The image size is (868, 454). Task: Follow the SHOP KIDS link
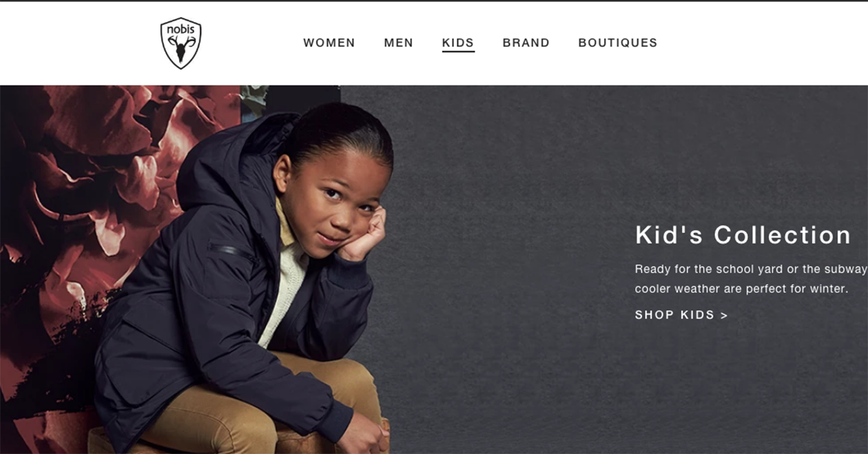681,315
